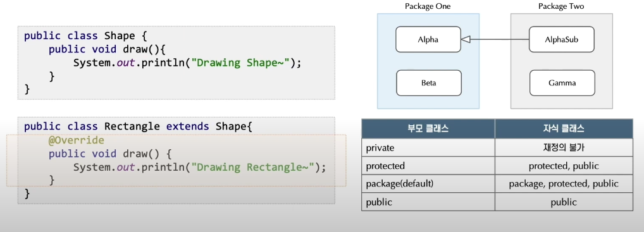Click the Package Two label

point(561,6)
